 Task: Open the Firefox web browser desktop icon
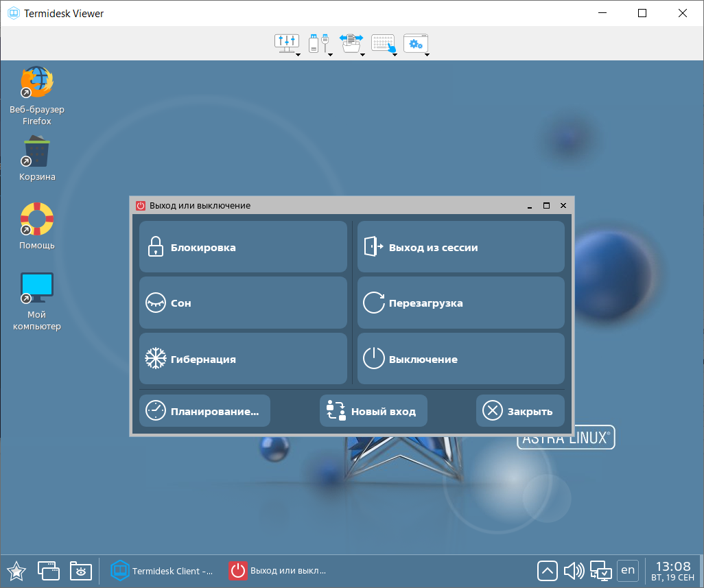[37, 83]
